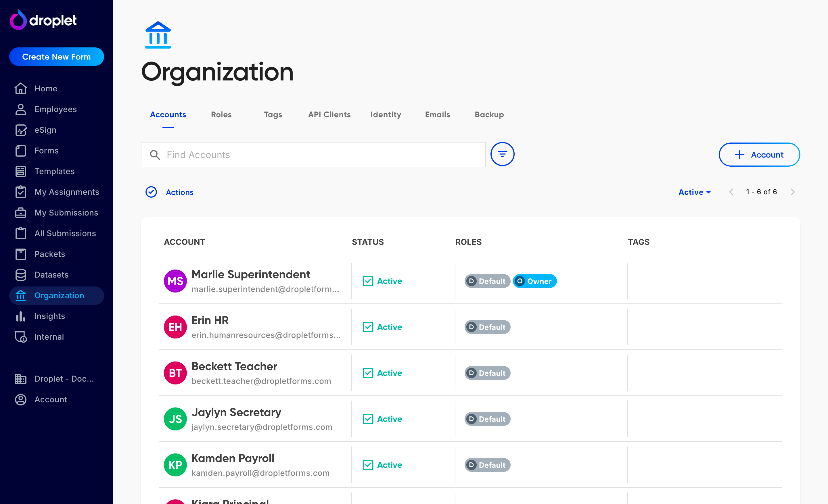
Task: Switch to the API Clients tab
Action: coord(329,114)
